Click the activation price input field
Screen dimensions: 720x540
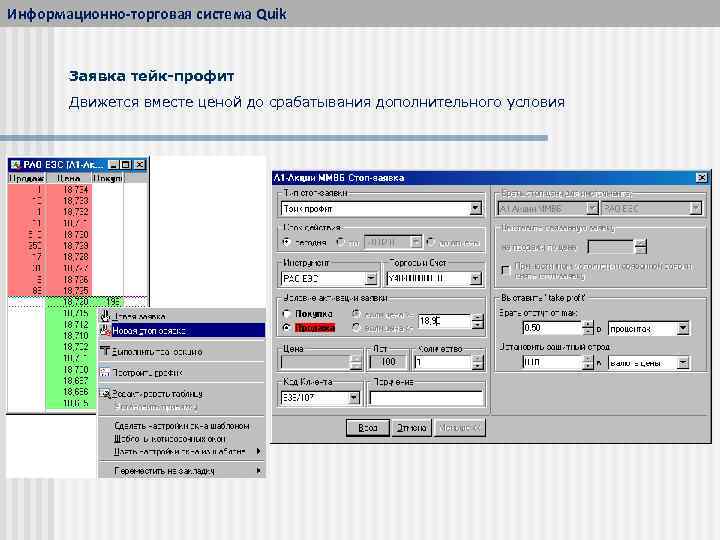(444, 321)
